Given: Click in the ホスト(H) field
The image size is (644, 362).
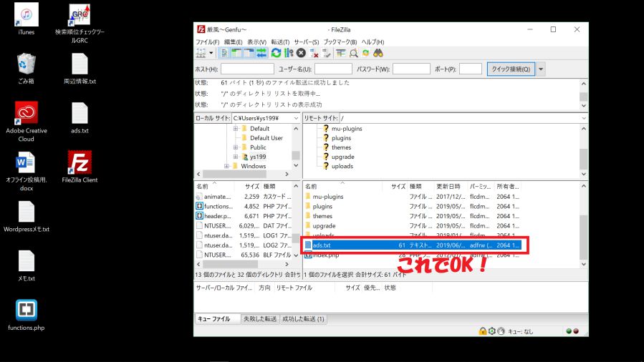Looking at the screenshot, I should pos(247,69).
